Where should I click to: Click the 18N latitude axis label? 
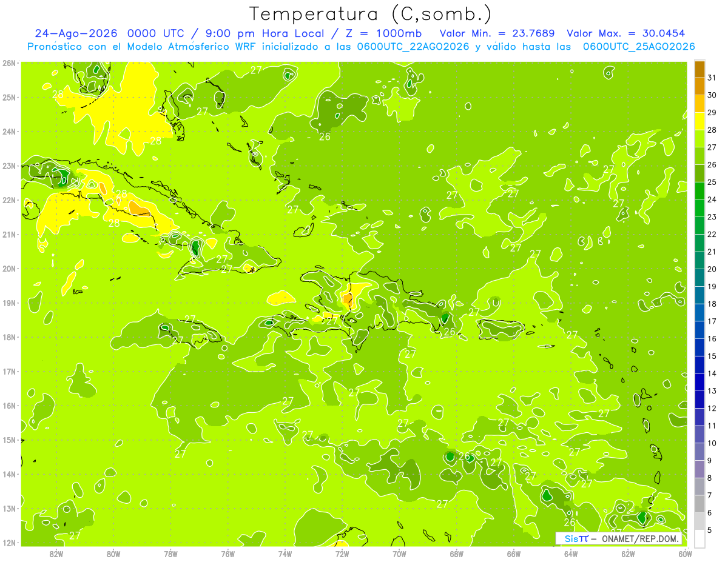point(9,337)
